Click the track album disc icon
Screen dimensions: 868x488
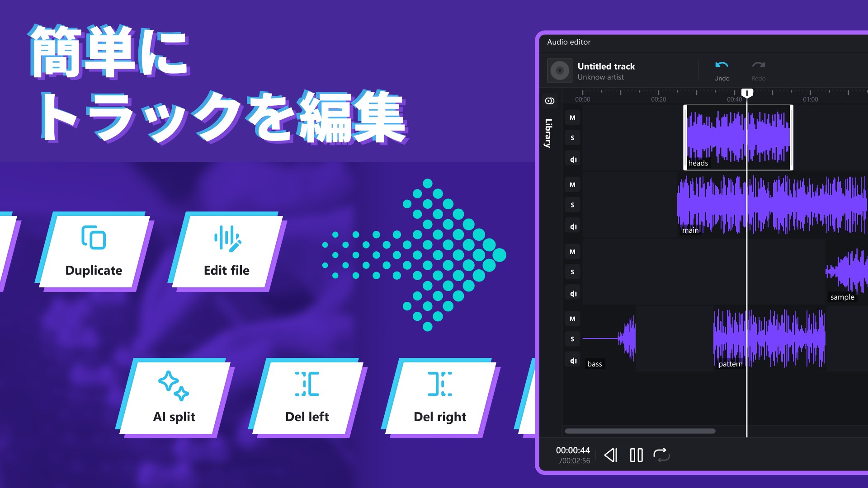click(560, 70)
